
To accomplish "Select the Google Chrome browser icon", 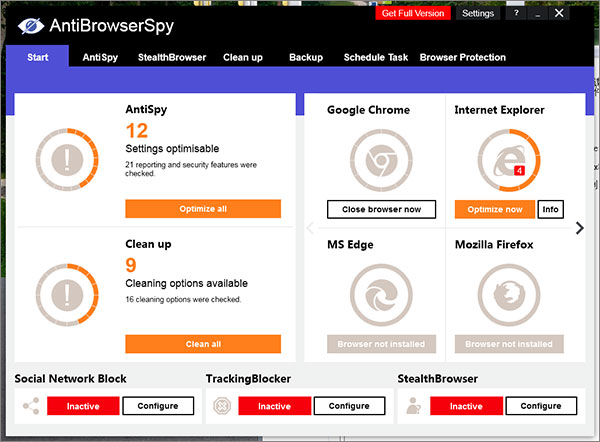I will tap(381, 160).
